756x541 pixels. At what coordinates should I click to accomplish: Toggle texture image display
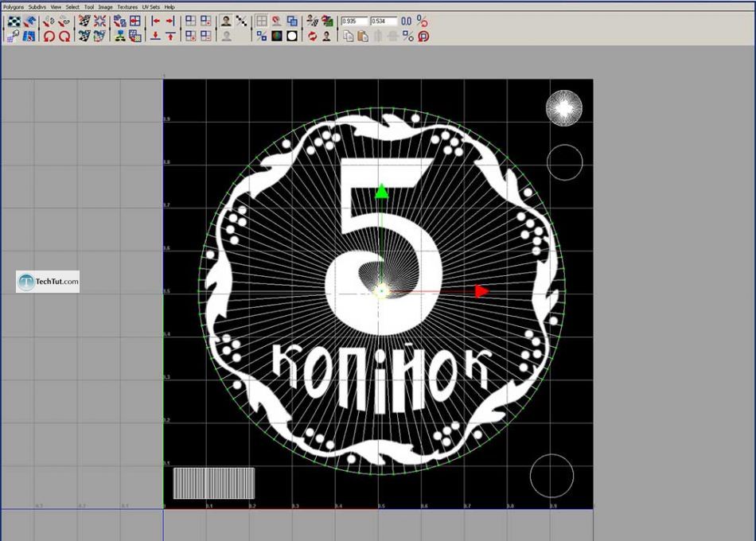226,21
